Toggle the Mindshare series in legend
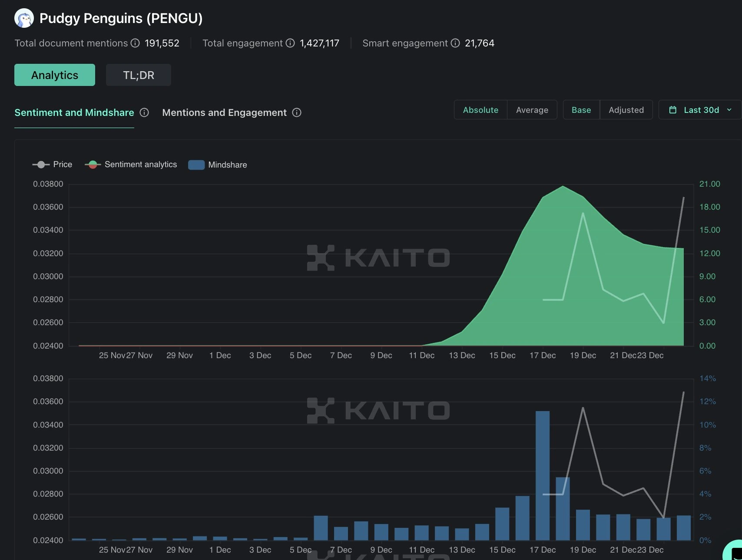The width and height of the screenshot is (742, 560). click(218, 165)
